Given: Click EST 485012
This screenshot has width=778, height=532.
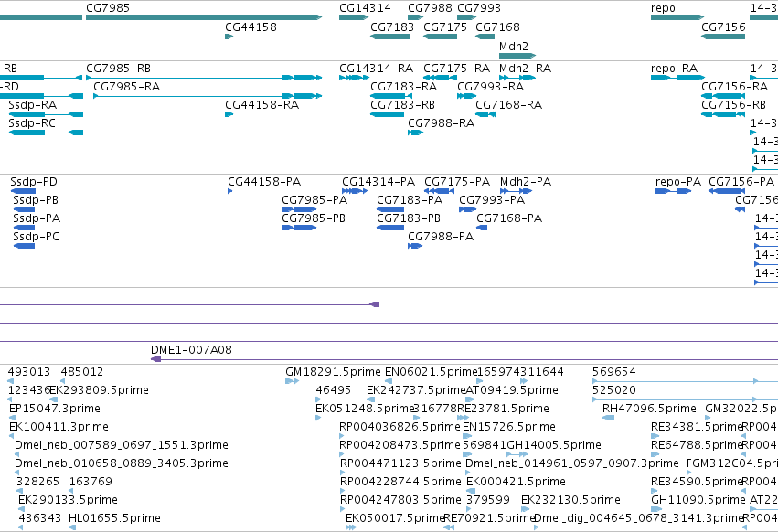Looking at the screenshot, I should (x=63, y=381).
